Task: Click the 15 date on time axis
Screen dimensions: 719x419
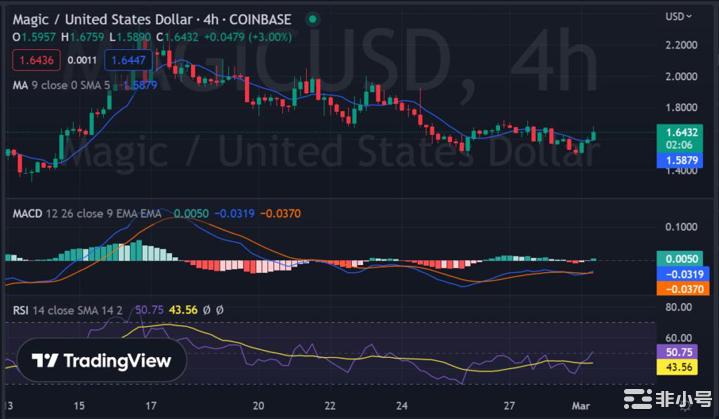Action: click(79, 406)
